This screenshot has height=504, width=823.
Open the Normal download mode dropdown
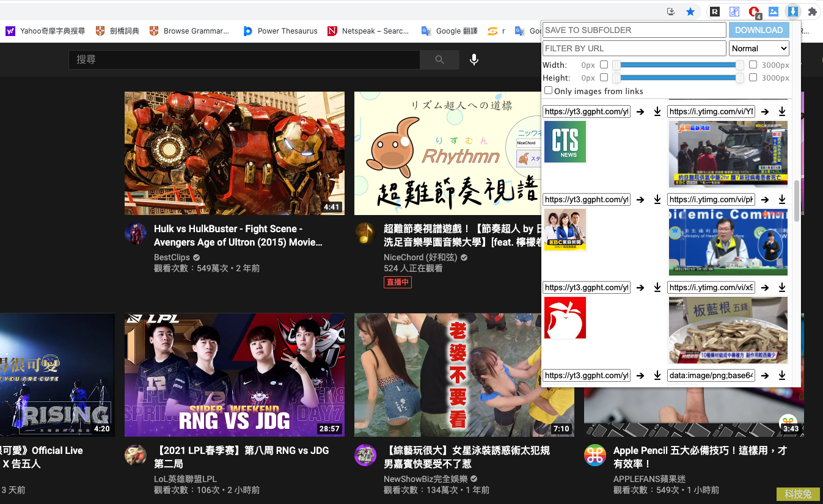click(759, 48)
